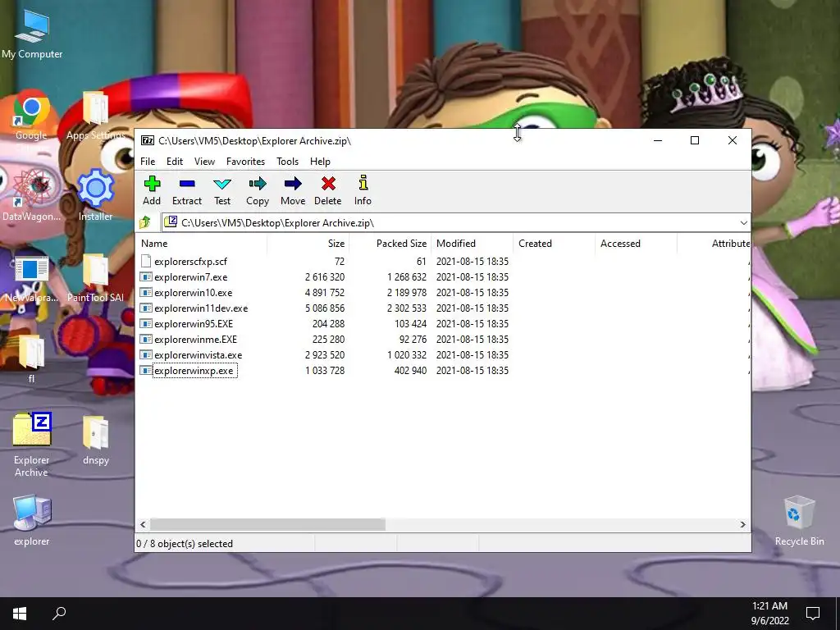Click the scroll left arrow

[x=143, y=524]
